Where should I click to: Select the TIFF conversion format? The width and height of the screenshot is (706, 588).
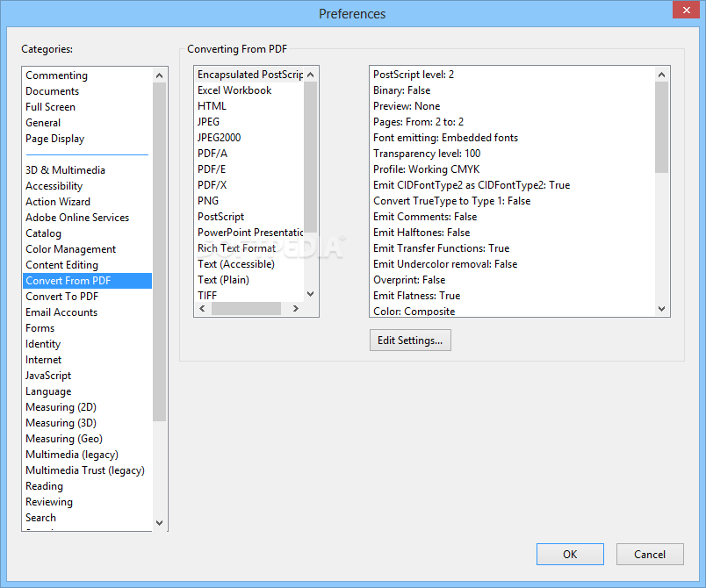click(x=207, y=296)
